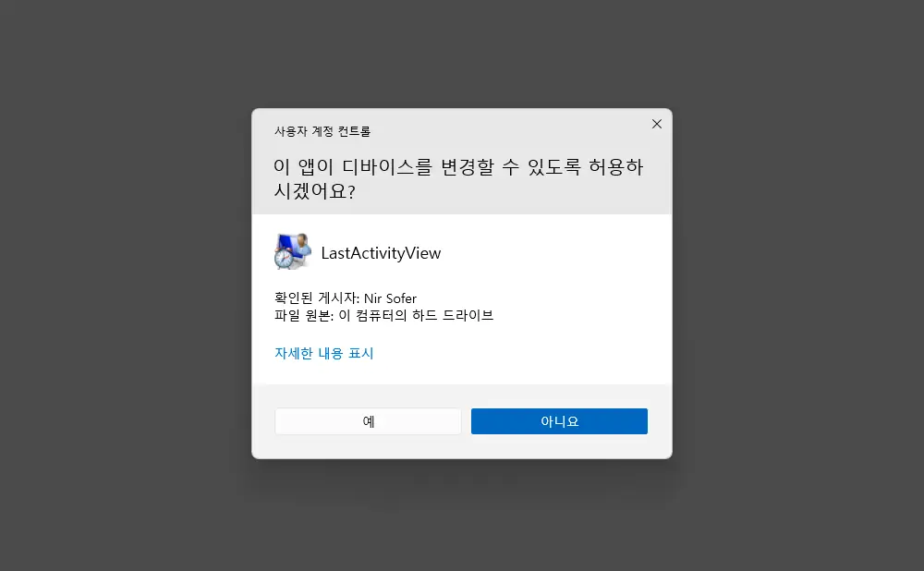This screenshot has width=924, height=571.
Task: Expand details via 자세한 내용 표시
Action: [x=324, y=353]
